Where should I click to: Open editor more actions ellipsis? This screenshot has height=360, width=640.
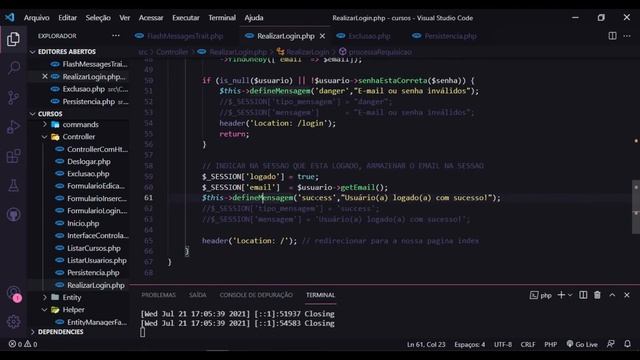(x=627, y=36)
